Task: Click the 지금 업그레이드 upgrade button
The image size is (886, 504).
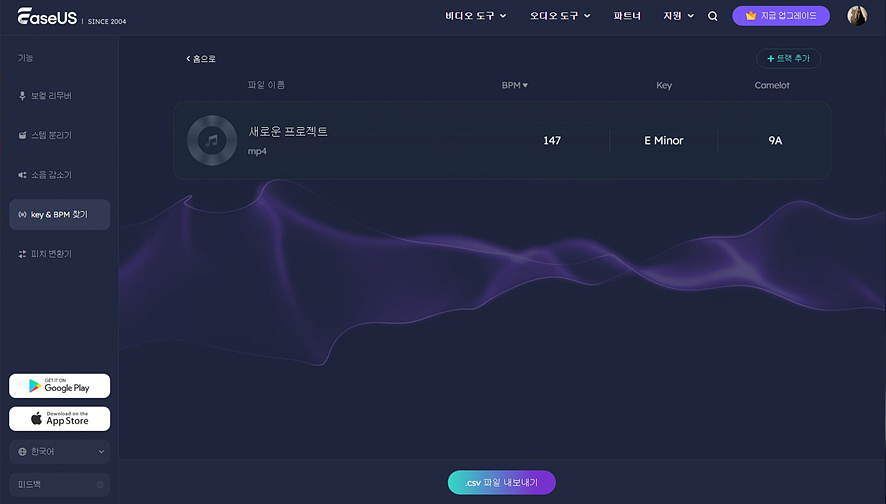Action: [781, 16]
